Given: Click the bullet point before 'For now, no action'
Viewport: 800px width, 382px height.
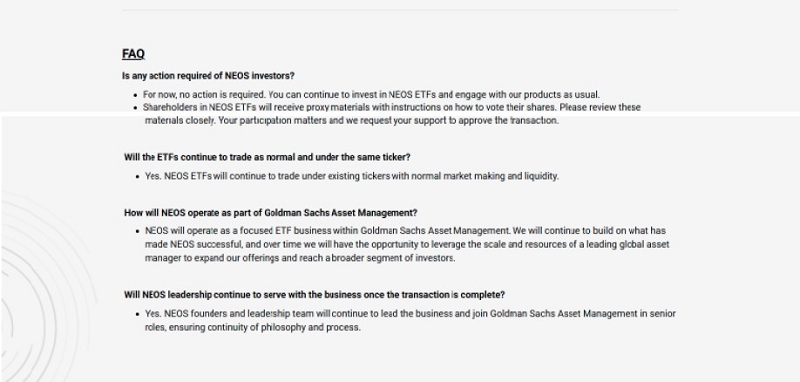Looking at the screenshot, I should click(136, 95).
